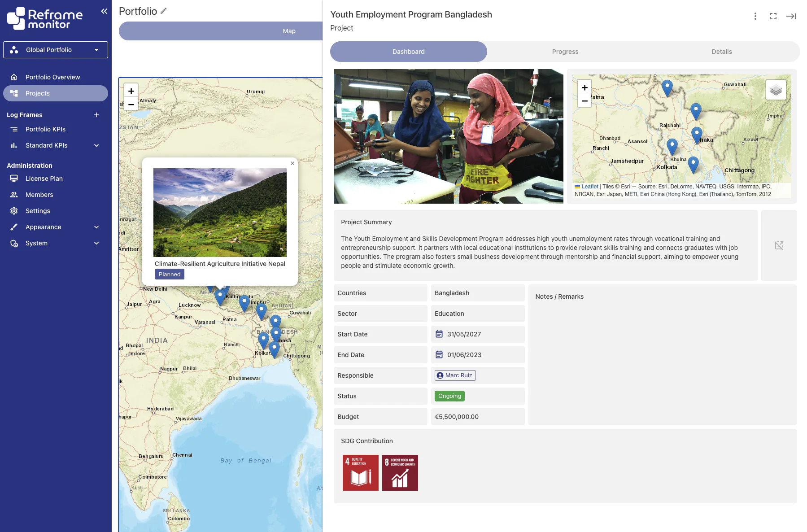Click the no-image placeholder icon beside summary
The height and width of the screenshot is (532, 807).
coord(779,245)
